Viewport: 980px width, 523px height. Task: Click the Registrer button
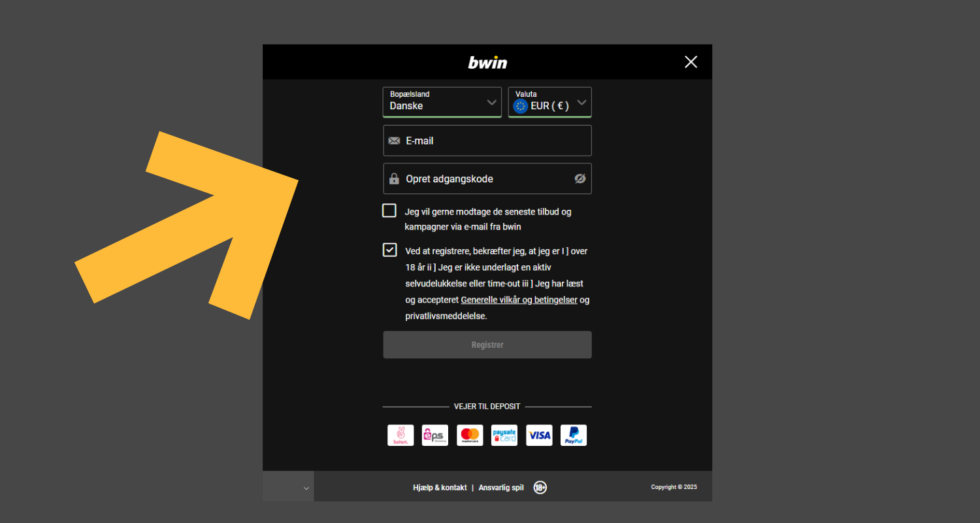[487, 345]
